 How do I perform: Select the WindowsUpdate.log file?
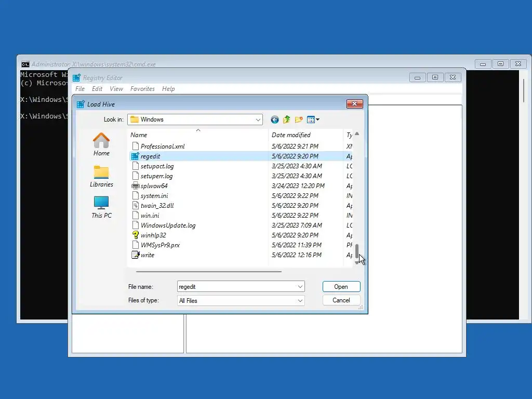click(x=168, y=225)
